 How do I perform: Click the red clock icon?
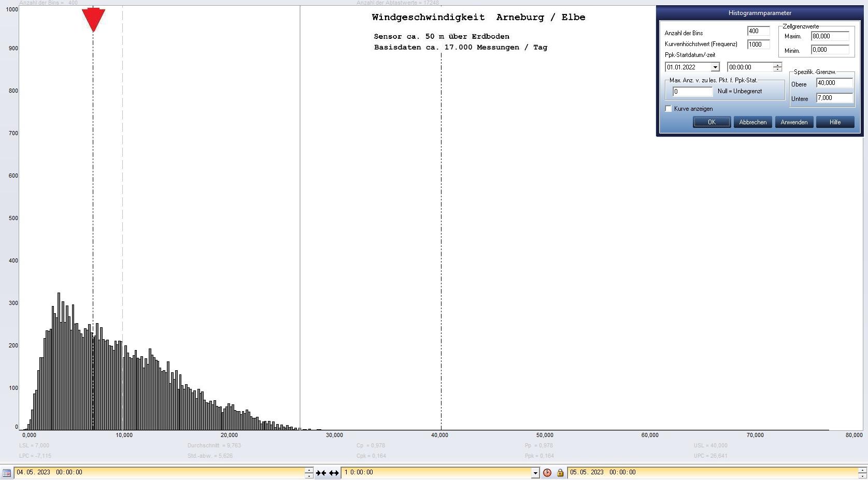[547, 473]
